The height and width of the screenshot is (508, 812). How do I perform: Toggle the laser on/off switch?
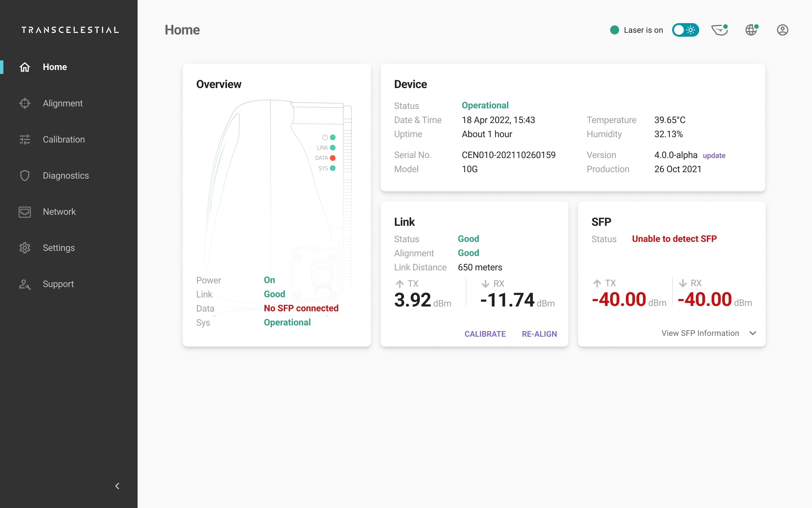click(x=685, y=30)
